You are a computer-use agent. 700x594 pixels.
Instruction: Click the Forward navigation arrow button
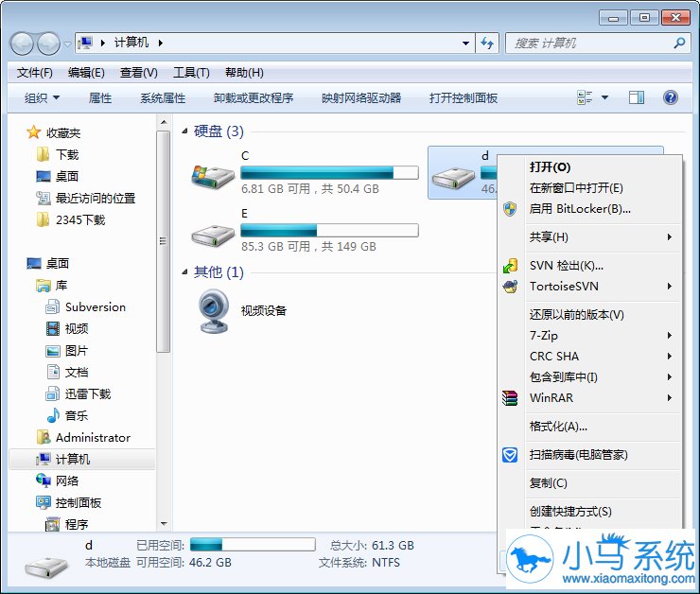click(x=48, y=44)
